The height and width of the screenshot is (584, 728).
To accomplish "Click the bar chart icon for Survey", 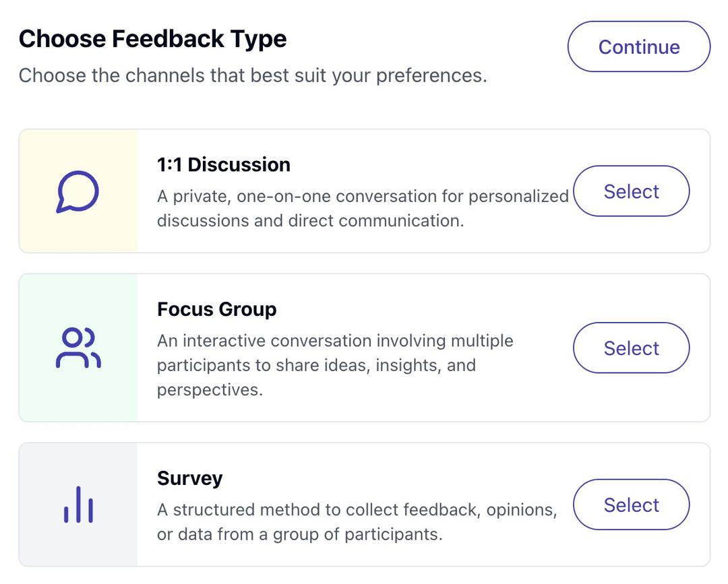I will [x=78, y=505].
